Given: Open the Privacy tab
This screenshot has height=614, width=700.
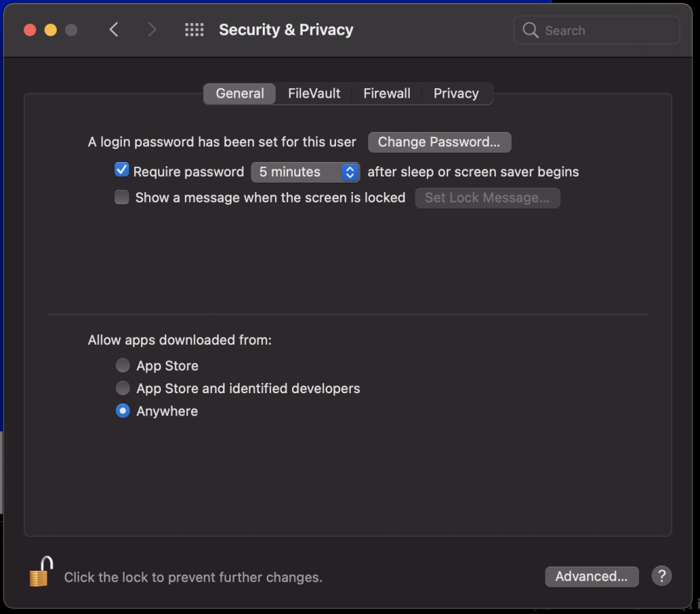Looking at the screenshot, I should coord(456,94).
